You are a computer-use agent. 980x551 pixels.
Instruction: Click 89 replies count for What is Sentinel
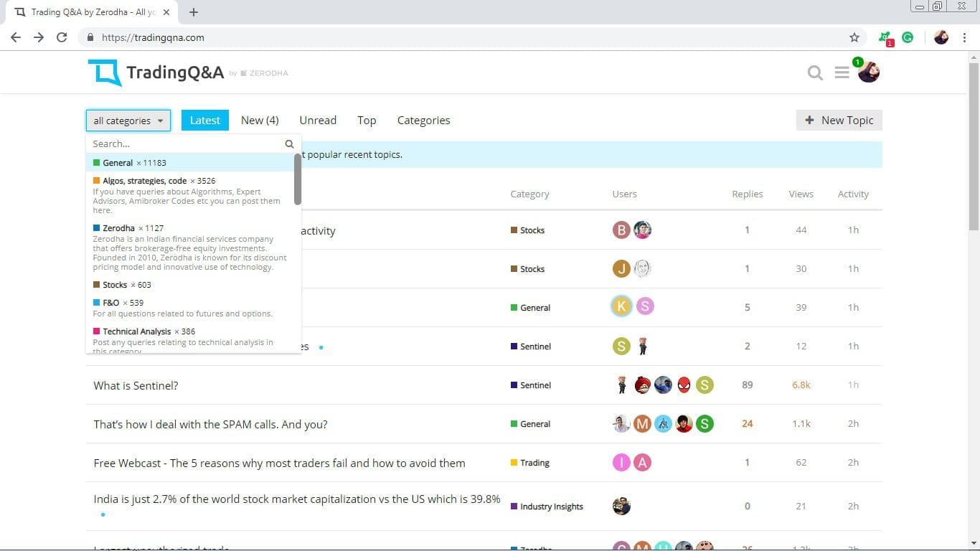[x=747, y=385]
